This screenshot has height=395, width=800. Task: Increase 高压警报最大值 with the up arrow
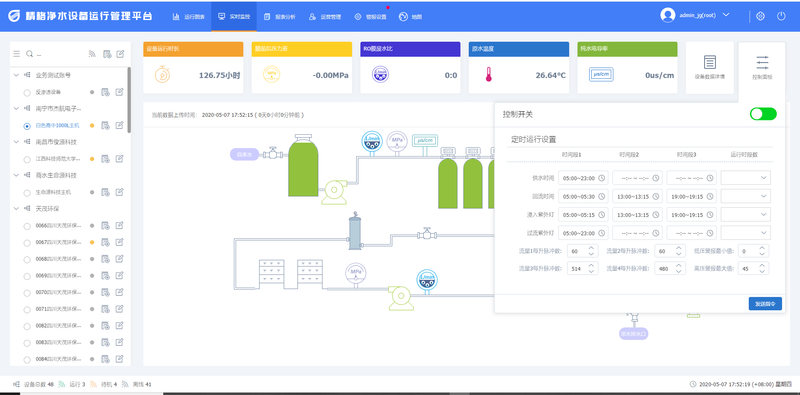click(762, 264)
